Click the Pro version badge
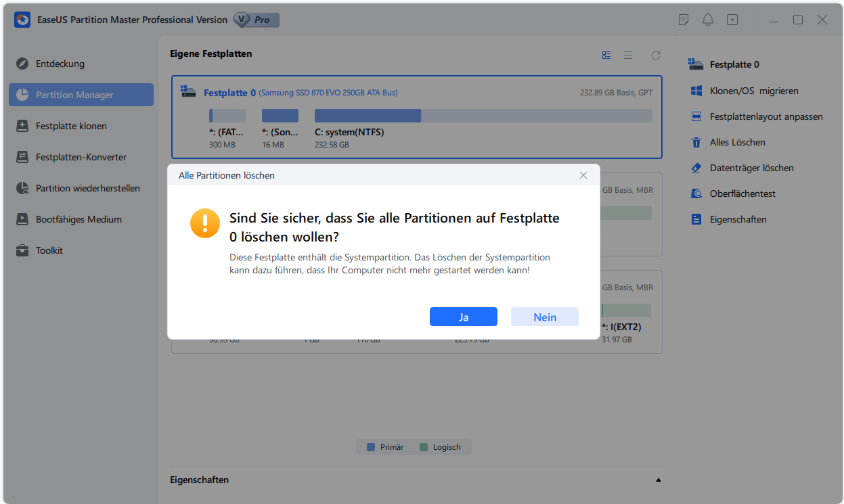 pyautogui.click(x=256, y=20)
